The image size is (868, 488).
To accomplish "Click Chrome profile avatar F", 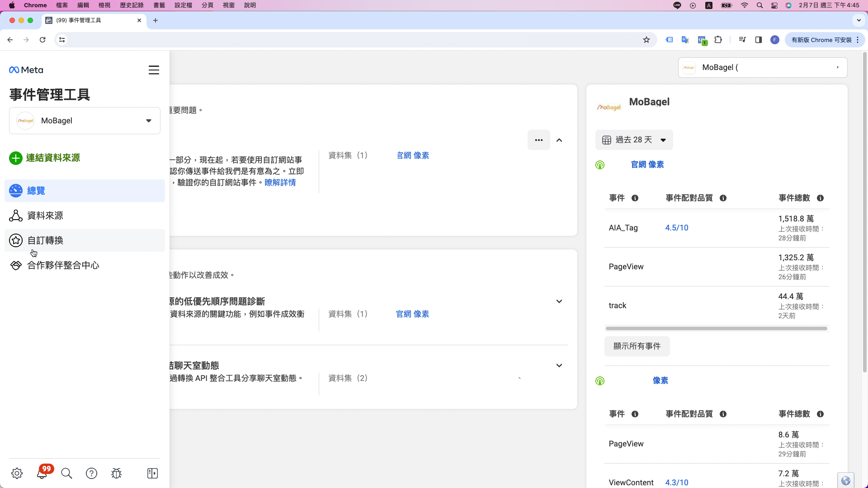I will (x=775, y=40).
